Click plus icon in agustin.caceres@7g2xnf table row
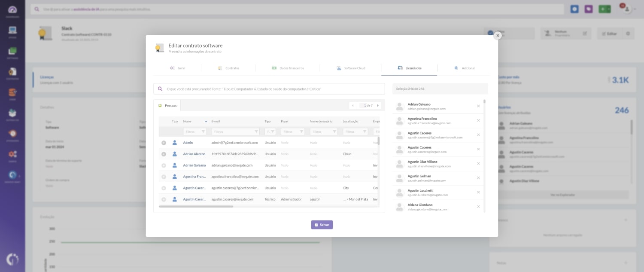The image size is (644, 272). [x=164, y=188]
